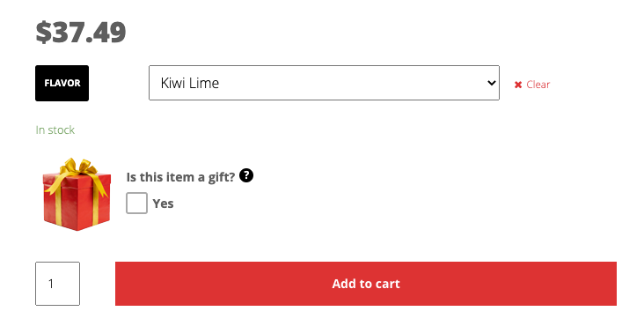The image size is (644, 326).
Task: Click the golden bow on the gift box
Action: 78,167
